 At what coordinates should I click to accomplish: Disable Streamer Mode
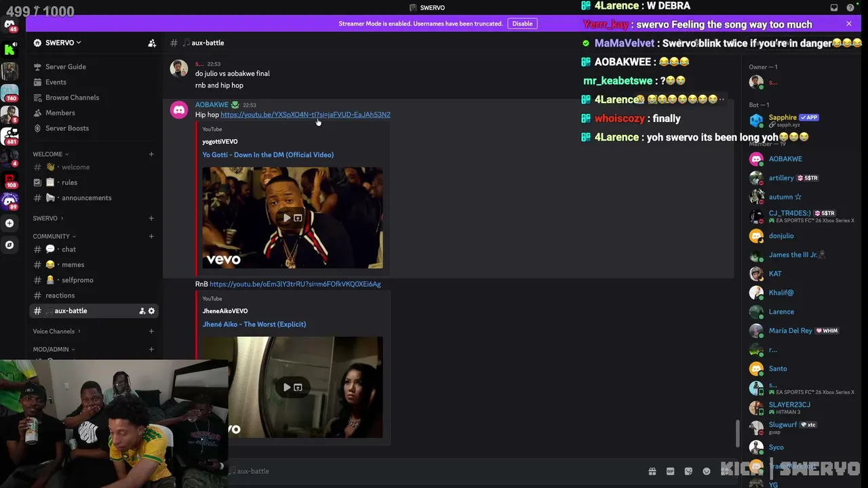[x=522, y=24]
